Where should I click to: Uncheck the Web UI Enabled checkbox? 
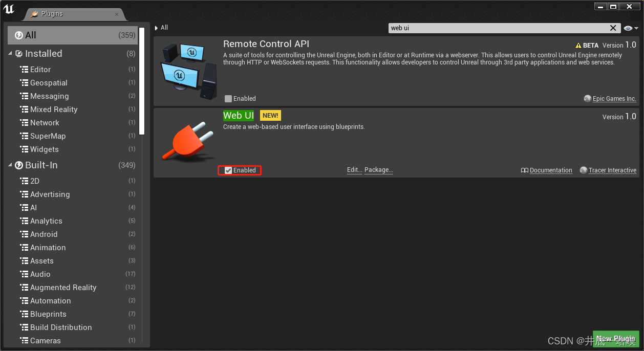[x=228, y=170]
